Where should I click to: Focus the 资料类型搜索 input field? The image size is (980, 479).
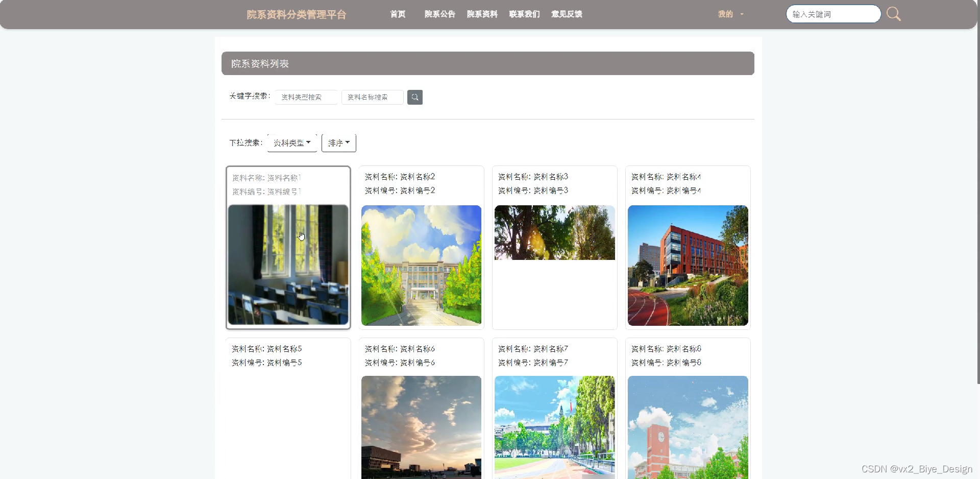click(x=306, y=97)
